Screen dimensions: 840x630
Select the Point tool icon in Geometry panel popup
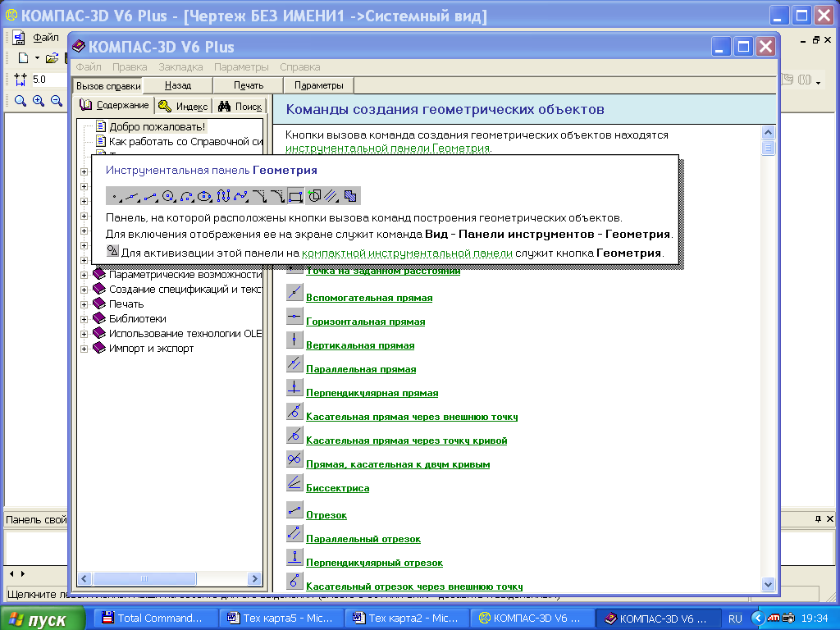coord(115,196)
